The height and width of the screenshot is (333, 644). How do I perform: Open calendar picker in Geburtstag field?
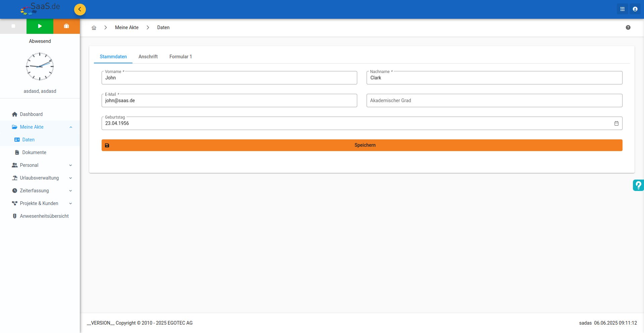(x=616, y=123)
